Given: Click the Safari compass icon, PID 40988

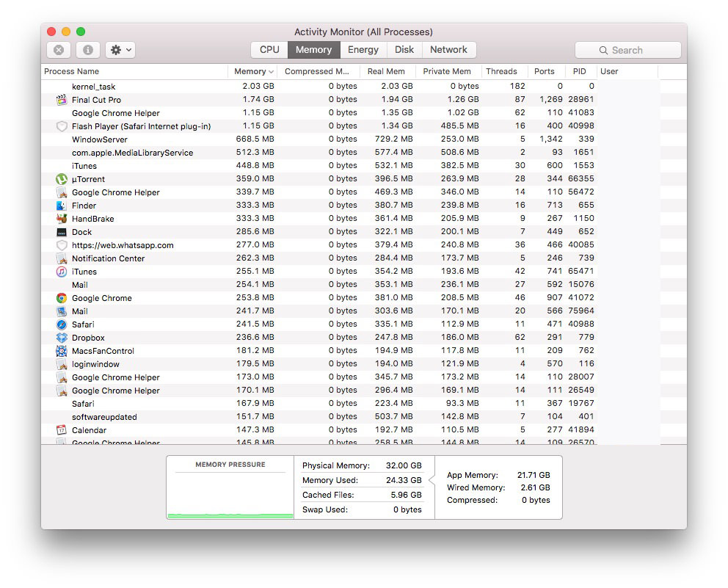Looking at the screenshot, I should pyautogui.click(x=62, y=324).
